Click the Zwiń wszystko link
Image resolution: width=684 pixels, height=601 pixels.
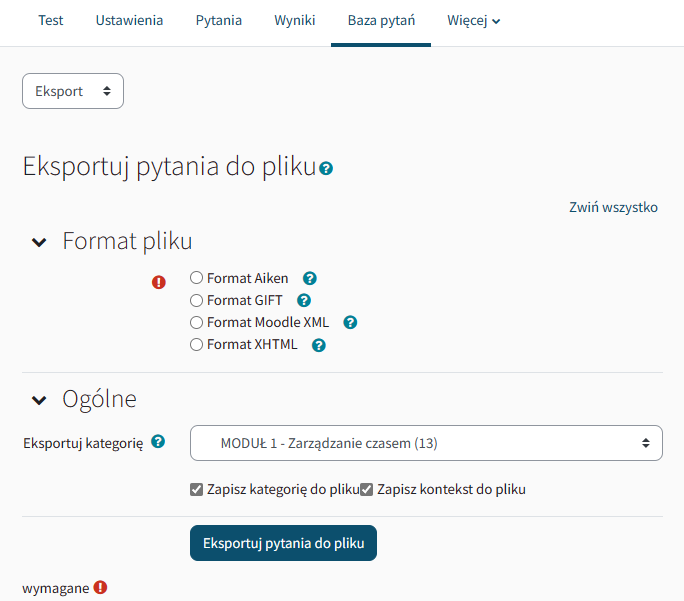point(613,207)
